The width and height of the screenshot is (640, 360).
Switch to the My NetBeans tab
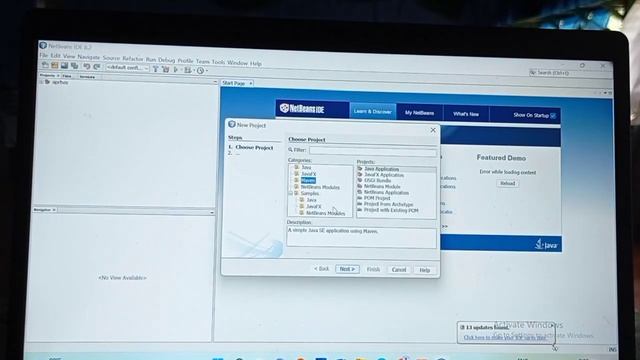point(419,113)
